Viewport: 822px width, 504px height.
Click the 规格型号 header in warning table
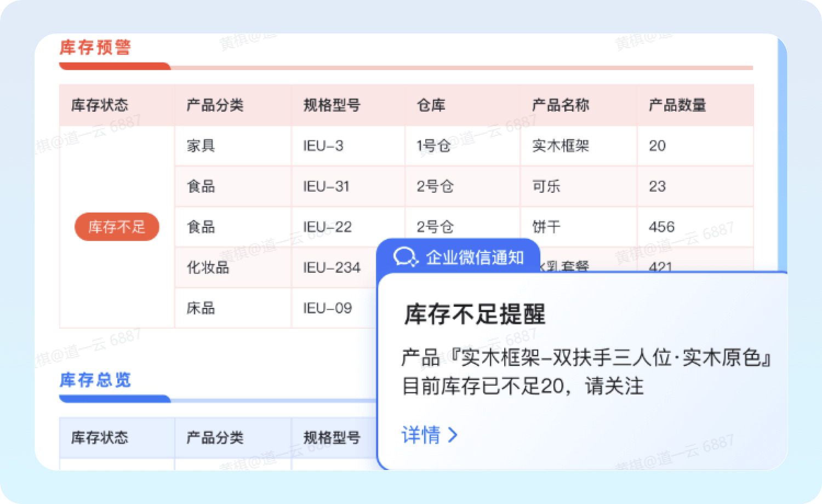tap(332, 105)
